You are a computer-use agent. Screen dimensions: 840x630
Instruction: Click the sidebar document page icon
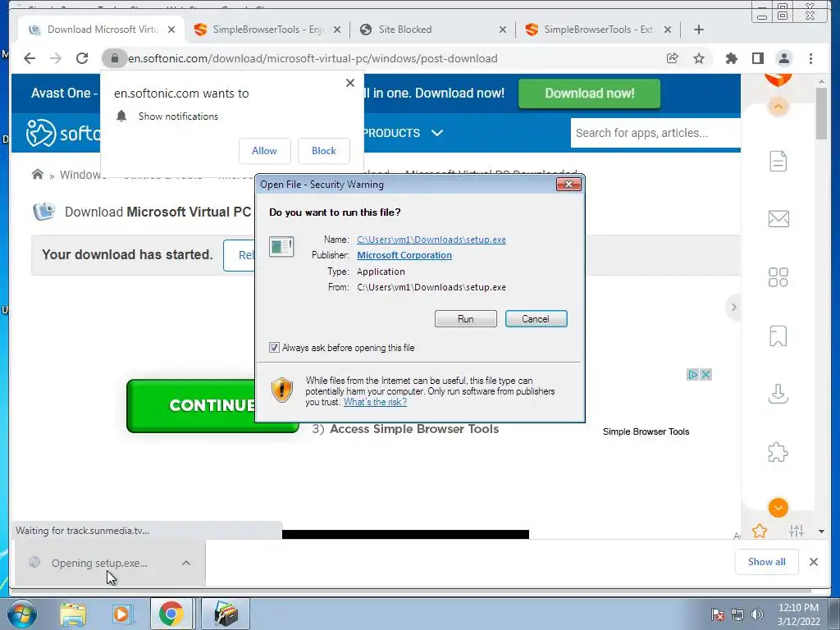778,161
